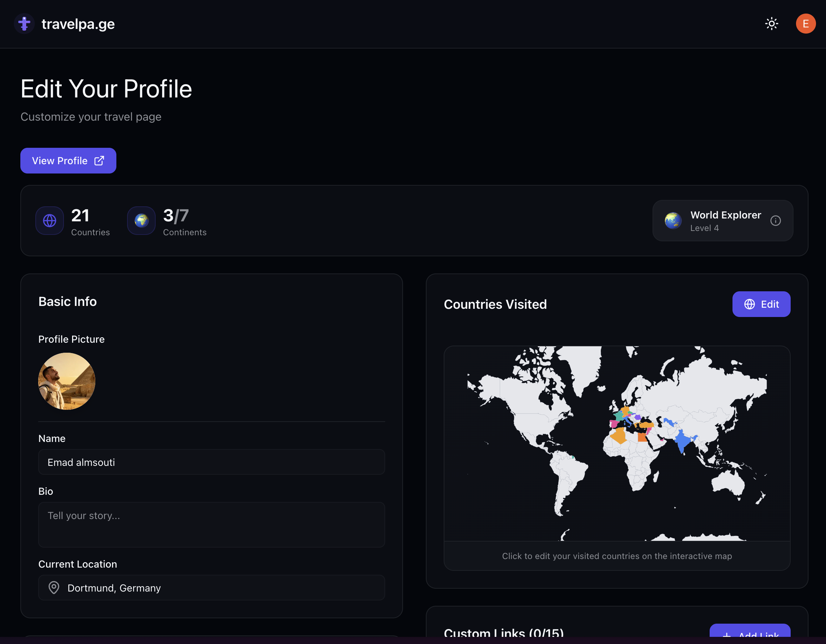This screenshot has width=826, height=644.
Task: Click the travelpa.ge airplane logo icon
Action: pyautogui.click(x=24, y=24)
